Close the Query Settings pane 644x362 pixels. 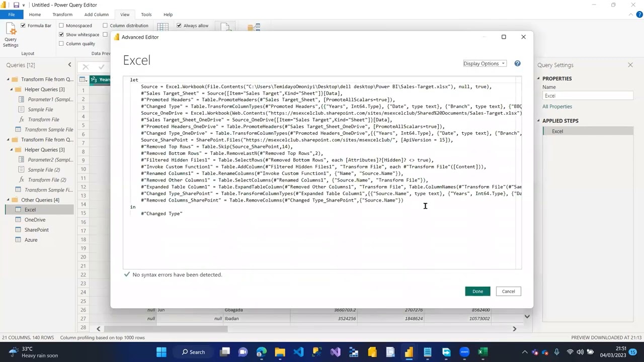630,65
